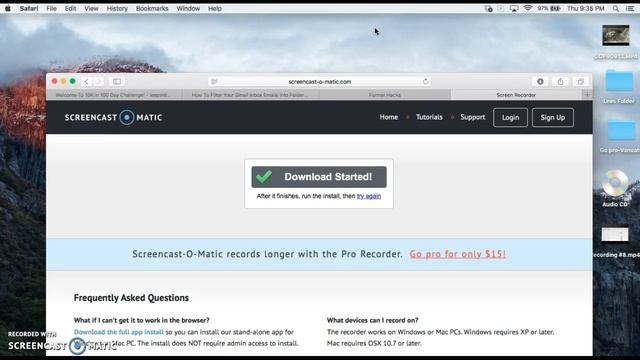The height and width of the screenshot is (360, 640).
Task: Open Go pro for only $15 link
Action: (458, 254)
